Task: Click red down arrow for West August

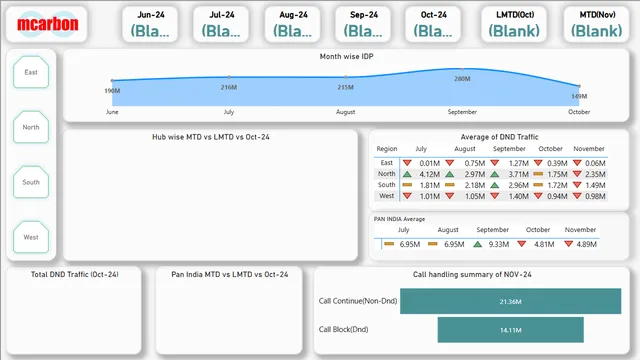Action: coord(450,196)
